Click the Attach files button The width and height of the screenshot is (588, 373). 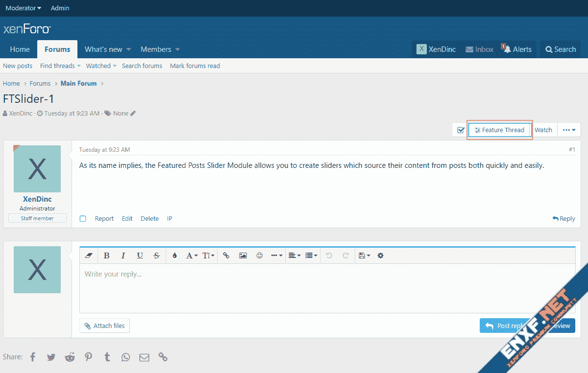[104, 326]
